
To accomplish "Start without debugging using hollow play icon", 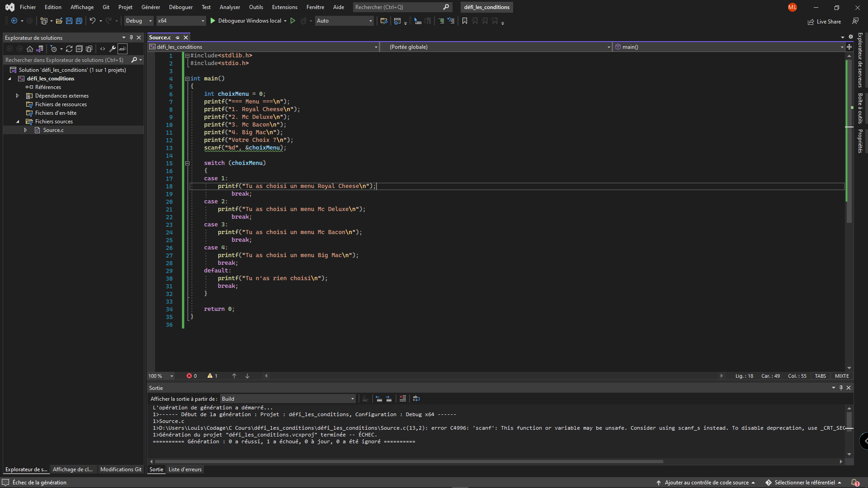I will pos(293,21).
